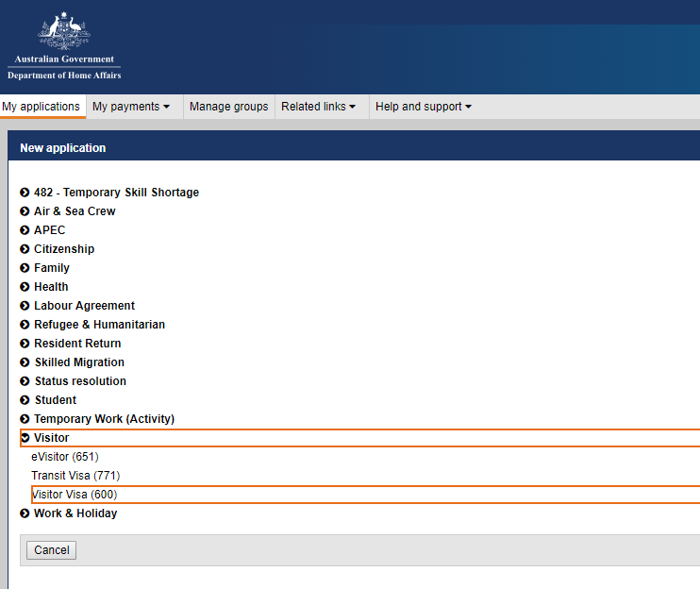Expand the Work & Holiday category
This screenshot has height=589, width=700.
click(x=75, y=513)
